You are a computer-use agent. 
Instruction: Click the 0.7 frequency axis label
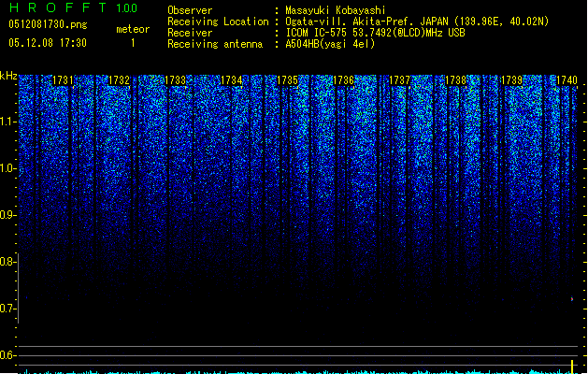coord(8,309)
